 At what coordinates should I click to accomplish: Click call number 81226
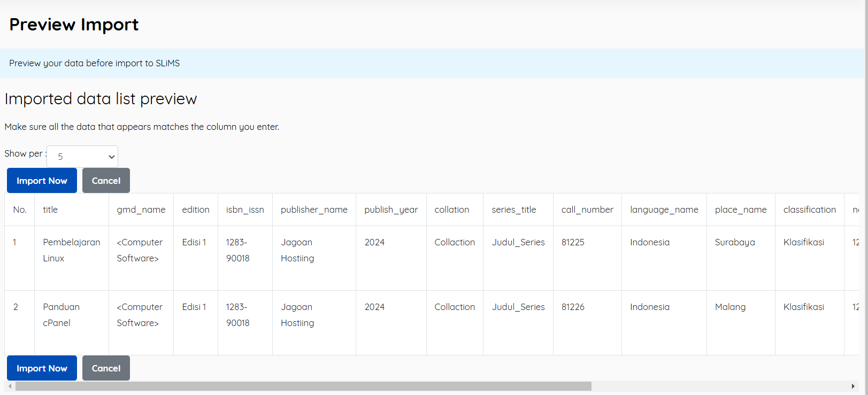(573, 307)
